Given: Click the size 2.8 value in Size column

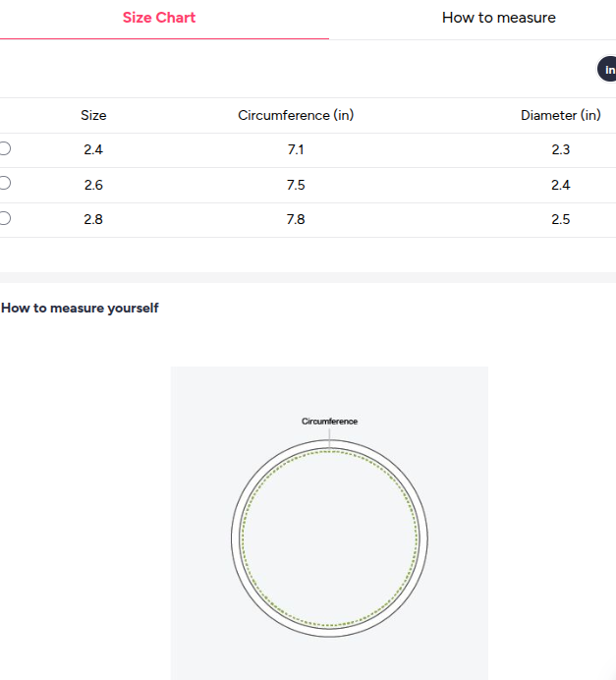Looking at the screenshot, I should point(93,219).
